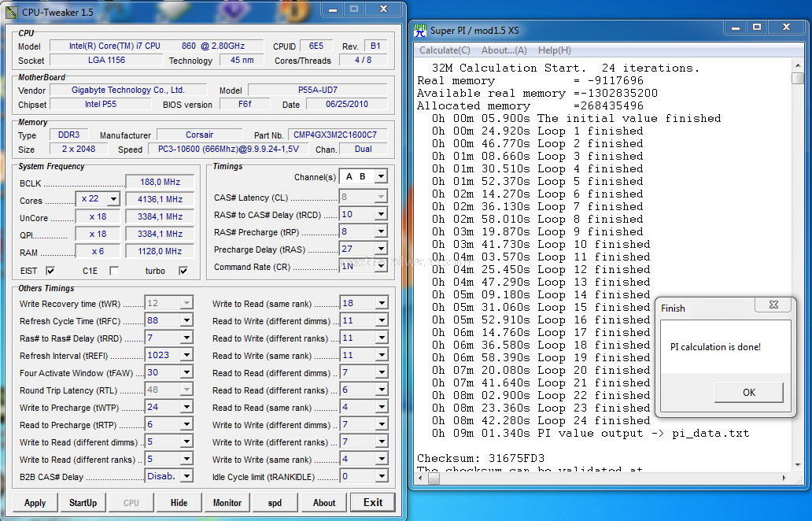Open Refresh Cycle Time (tRFC) dropdown
This screenshot has height=521, width=812.
tap(186, 320)
